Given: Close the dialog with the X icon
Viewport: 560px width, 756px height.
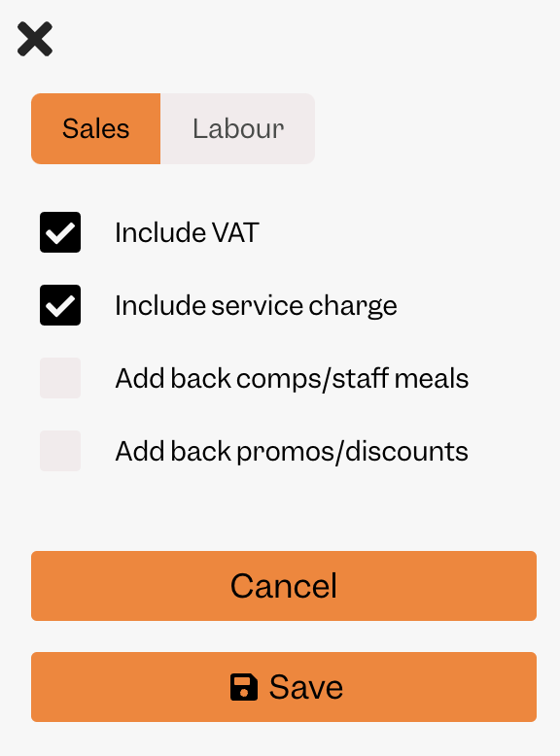Looking at the screenshot, I should click(x=35, y=39).
